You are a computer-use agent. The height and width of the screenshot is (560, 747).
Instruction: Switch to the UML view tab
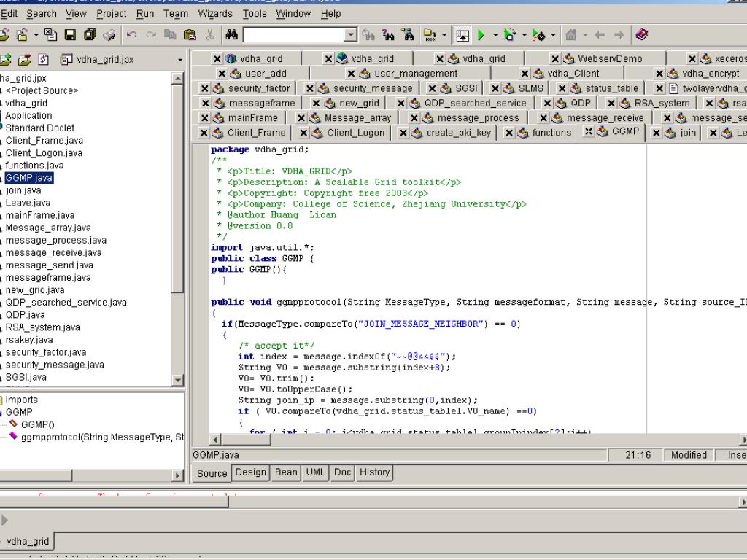[315, 472]
